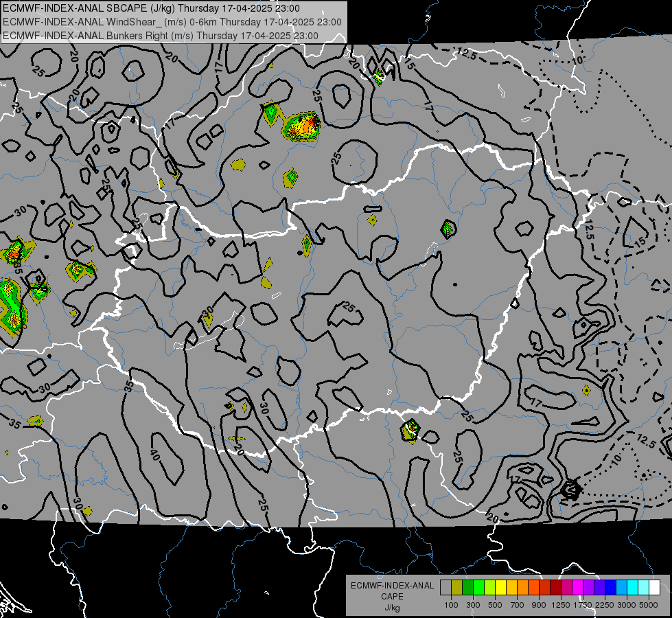Click the ECMWF-INDEX-ANAL legend title
672x618 pixels.
pos(392,586)
